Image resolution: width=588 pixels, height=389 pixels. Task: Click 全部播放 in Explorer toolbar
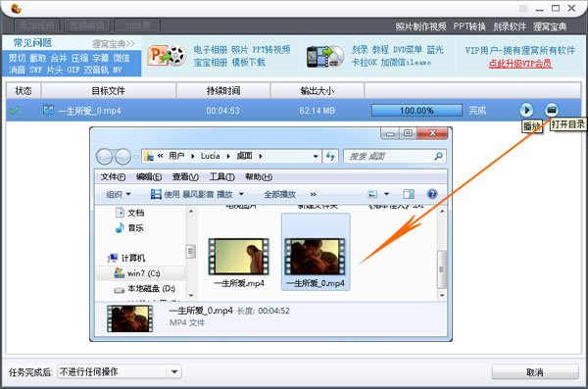(x=279, y=194)
